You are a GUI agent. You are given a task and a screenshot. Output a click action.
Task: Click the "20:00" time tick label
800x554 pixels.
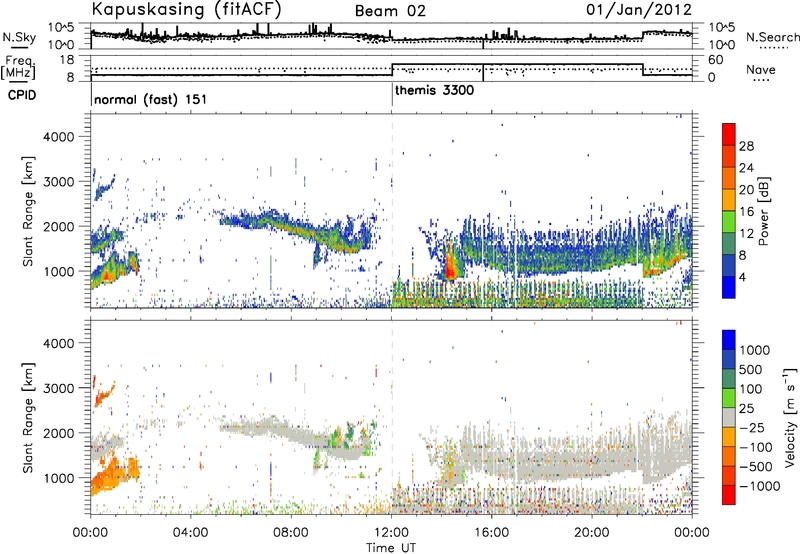point(592,533)
